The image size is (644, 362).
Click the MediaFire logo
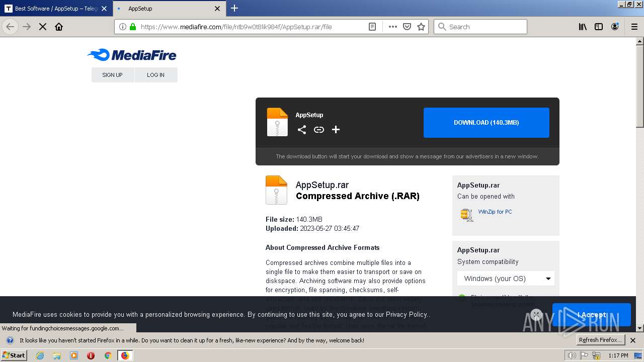coord(132,55)
